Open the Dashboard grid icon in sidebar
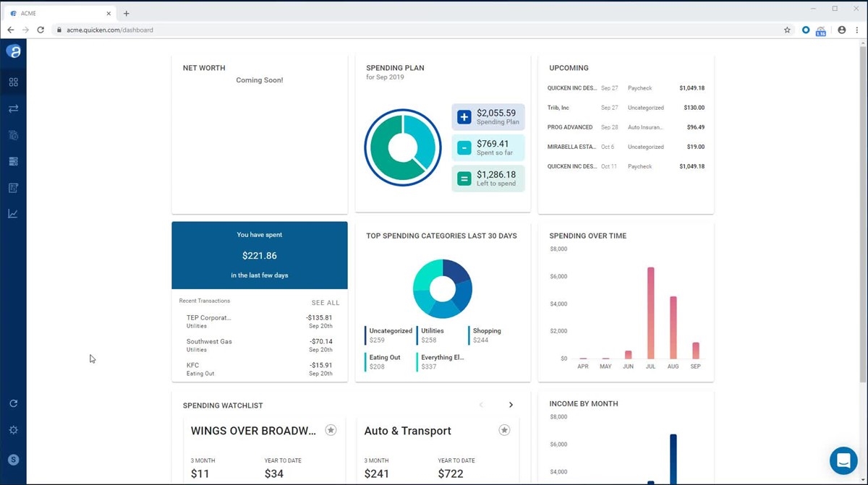The width and height of the screenshot is (868, 485). [x=13, y=82]
